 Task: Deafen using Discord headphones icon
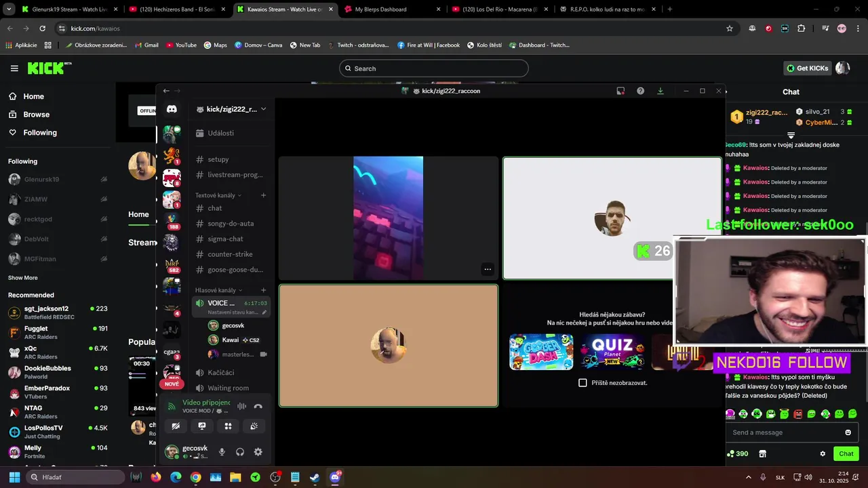[x=240, y=452]
